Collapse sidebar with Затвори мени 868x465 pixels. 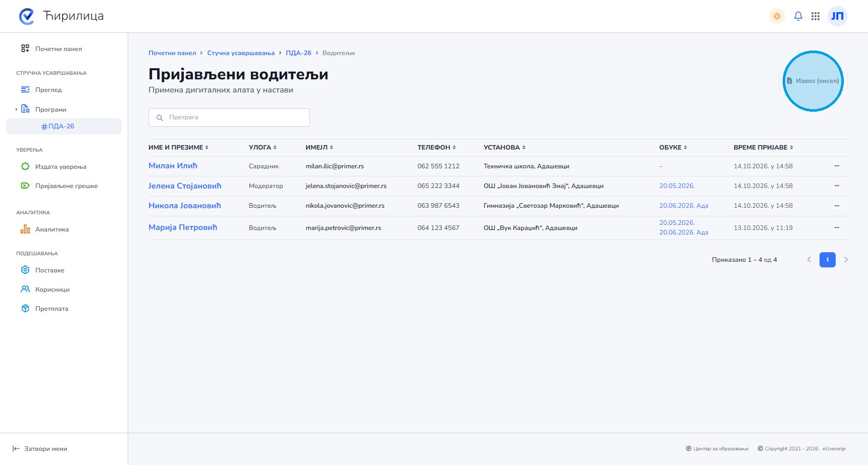click(x=40, y=449)
